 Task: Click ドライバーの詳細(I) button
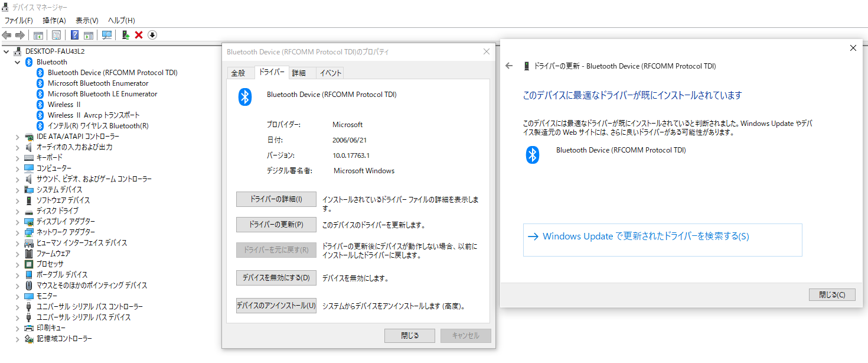[x=276, y=199]
